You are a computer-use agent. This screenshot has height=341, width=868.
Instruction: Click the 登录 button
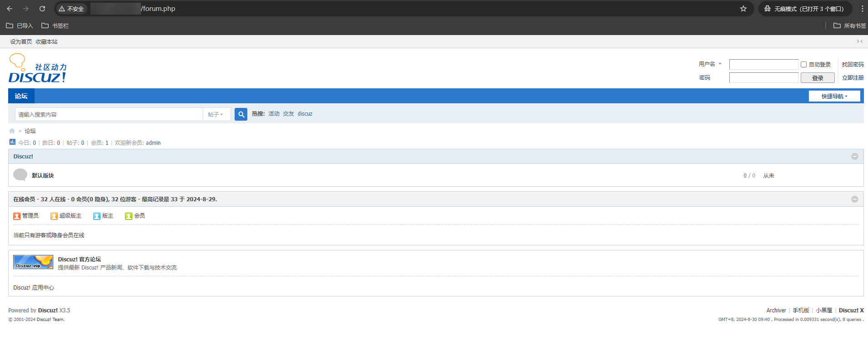tap(818, 78)
